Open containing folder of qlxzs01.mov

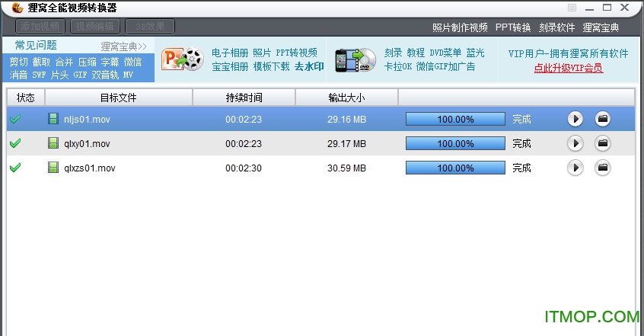click(x=603, y=168)
